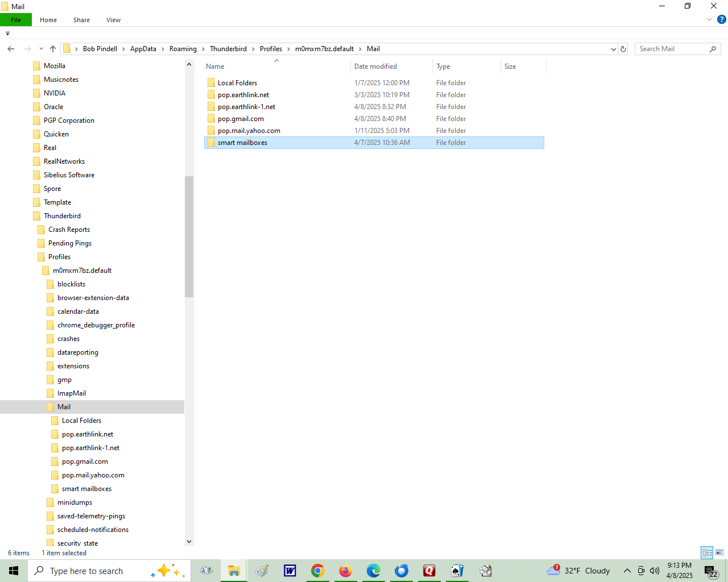Show hidden system tray icons chevron
728x582 pixels.
[x=627, y=571]
